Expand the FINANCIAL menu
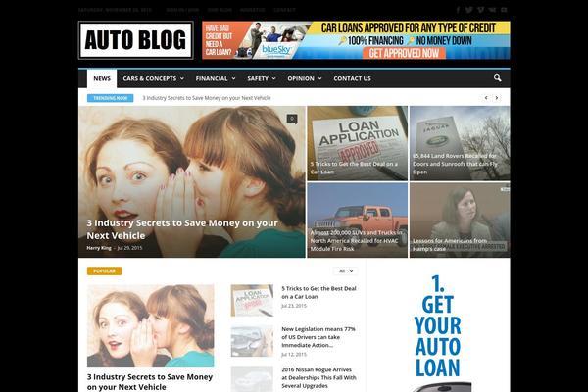Screen dimensions: 588x392 216,78
